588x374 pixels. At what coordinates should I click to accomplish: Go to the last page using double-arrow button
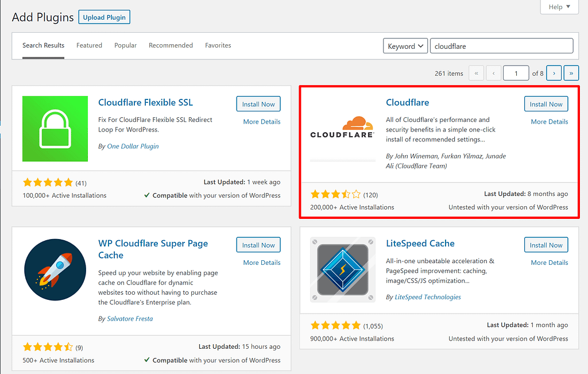(571, 73)
